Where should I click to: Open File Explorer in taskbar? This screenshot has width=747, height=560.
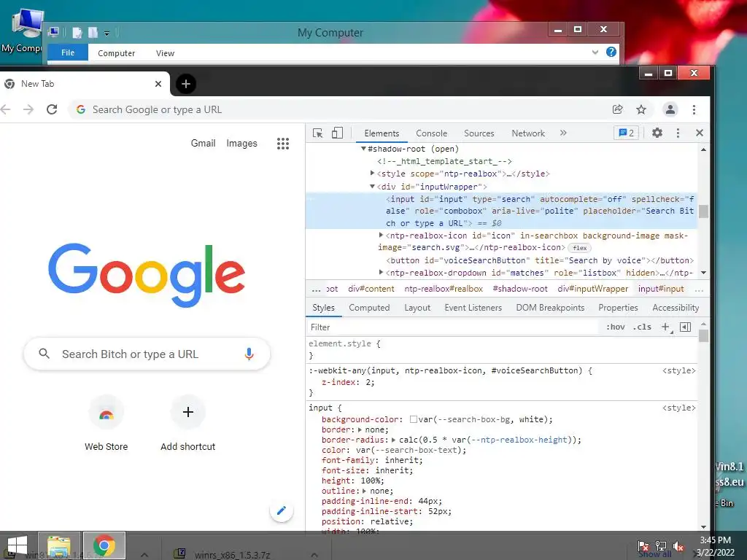click(x=59, y=545)
